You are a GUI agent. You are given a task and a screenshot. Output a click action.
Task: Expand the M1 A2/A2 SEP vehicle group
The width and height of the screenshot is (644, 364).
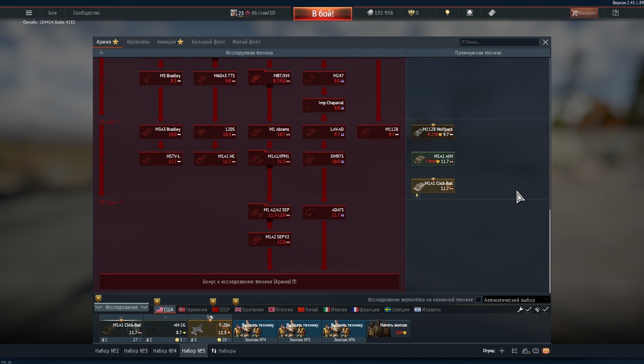click(269, 212)
